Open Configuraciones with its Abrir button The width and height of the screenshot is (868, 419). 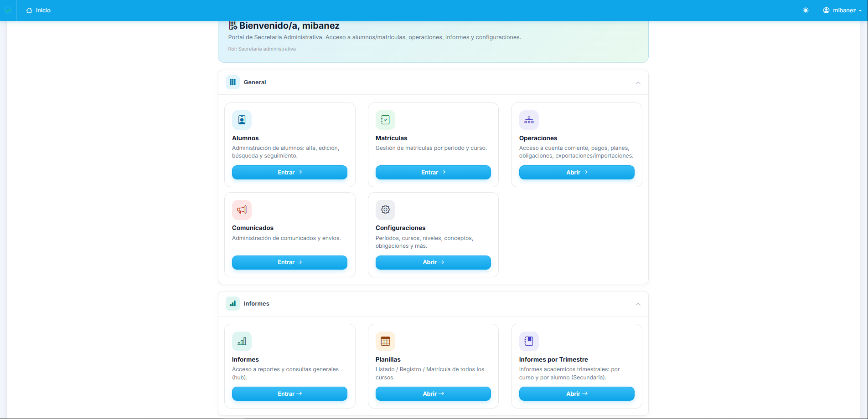point(433,262)
